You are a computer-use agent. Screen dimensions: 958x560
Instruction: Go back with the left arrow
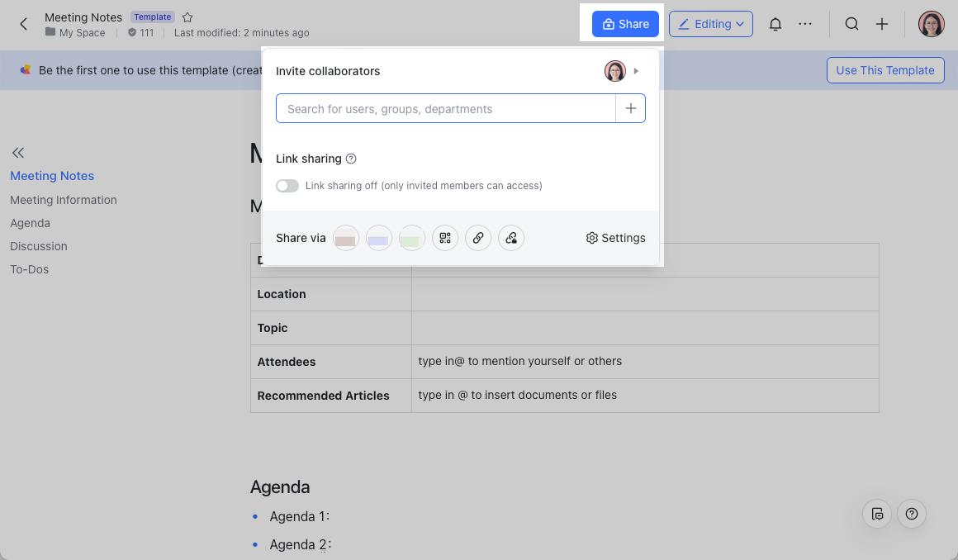pyautogui.click(x=23, y=24)
